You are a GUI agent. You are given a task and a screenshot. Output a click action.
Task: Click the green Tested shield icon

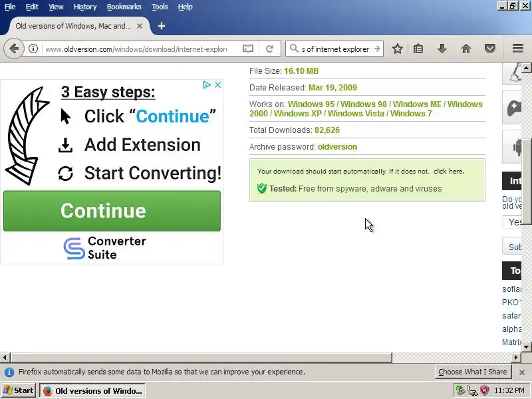point(261,188)
